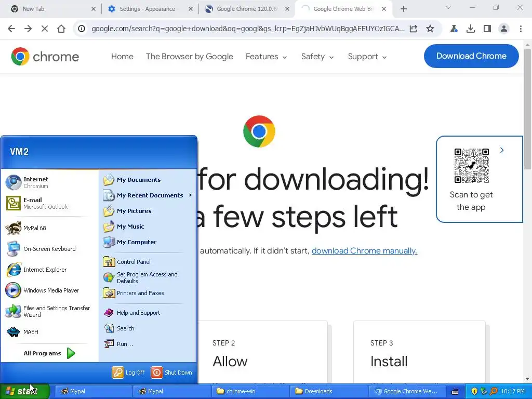
Task: Click the address bar URL field
Action: click(x=248, y=29)
